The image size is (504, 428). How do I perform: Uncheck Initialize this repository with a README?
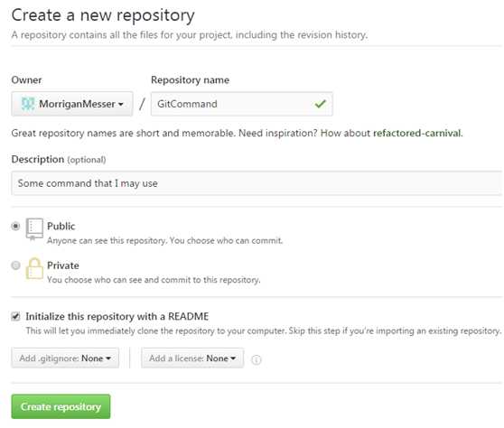pyautogui.click(x=15, y=317)
